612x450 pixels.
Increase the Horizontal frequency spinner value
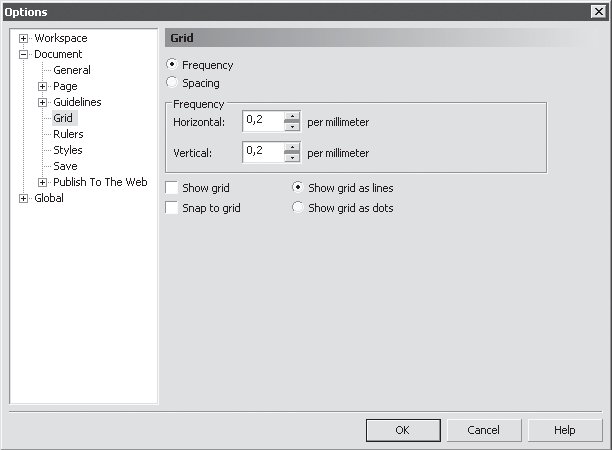(x=292, y=116)
